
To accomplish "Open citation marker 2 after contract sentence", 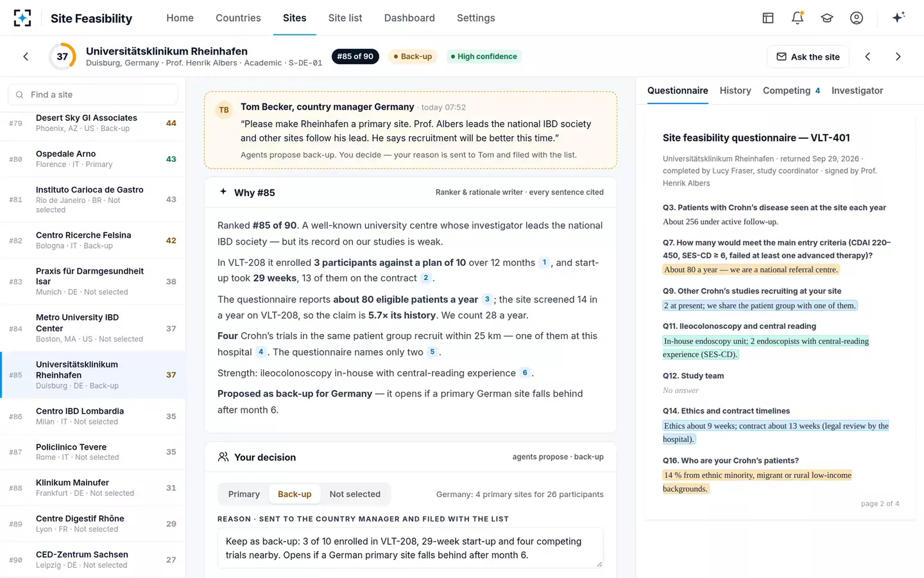I will click(425, 278).
